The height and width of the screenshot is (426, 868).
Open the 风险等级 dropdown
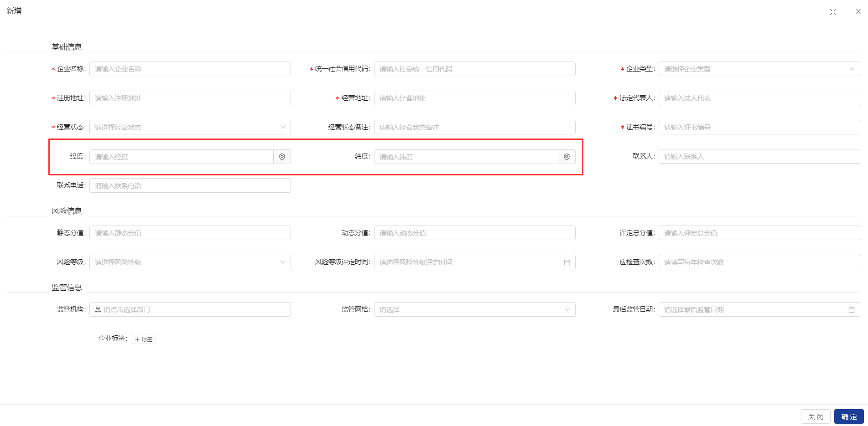pyautogui.click(x=190, y=262)
